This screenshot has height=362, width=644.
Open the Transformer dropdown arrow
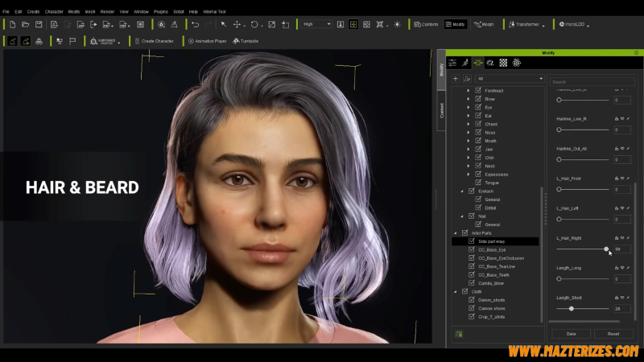tap(543, 26)
